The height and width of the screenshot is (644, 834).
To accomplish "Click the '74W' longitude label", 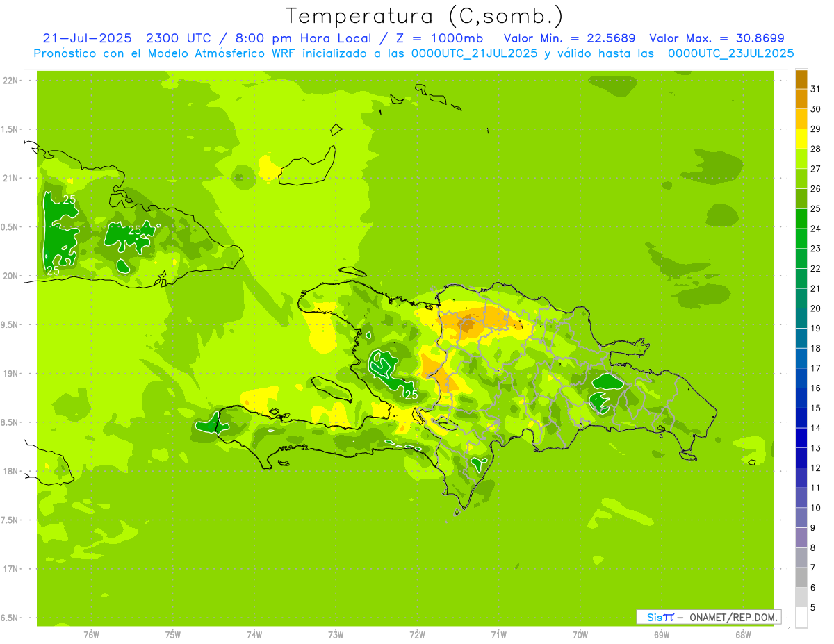I will pos(254,635).
